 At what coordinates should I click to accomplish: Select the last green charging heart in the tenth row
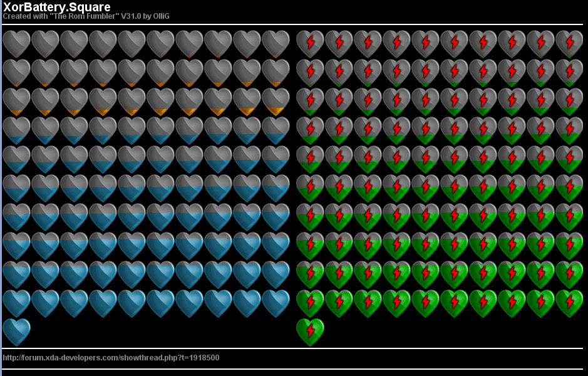tap(570, 304)
